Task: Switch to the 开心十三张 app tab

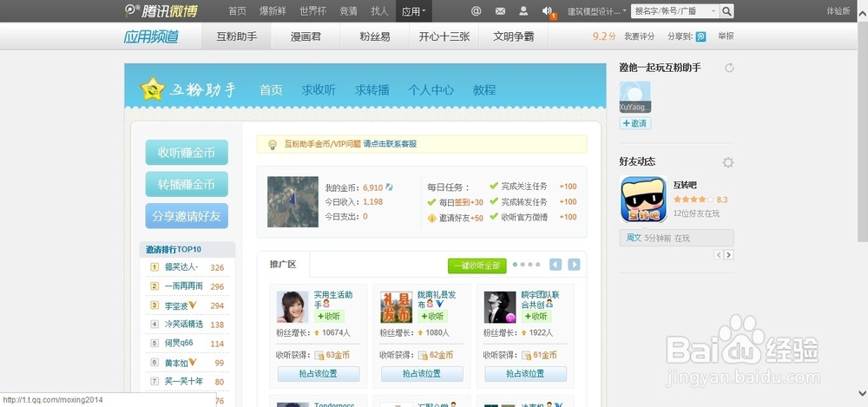Action: (x=444, y=36)
